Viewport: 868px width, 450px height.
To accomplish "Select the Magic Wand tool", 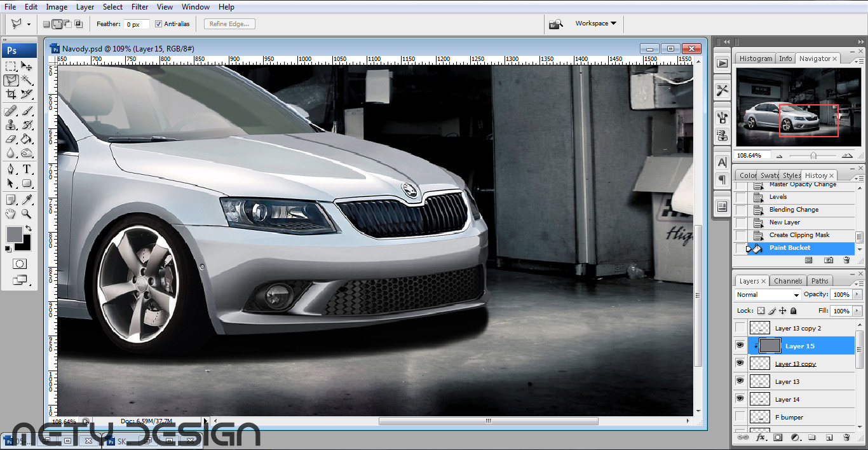I will tap(27, 80).
